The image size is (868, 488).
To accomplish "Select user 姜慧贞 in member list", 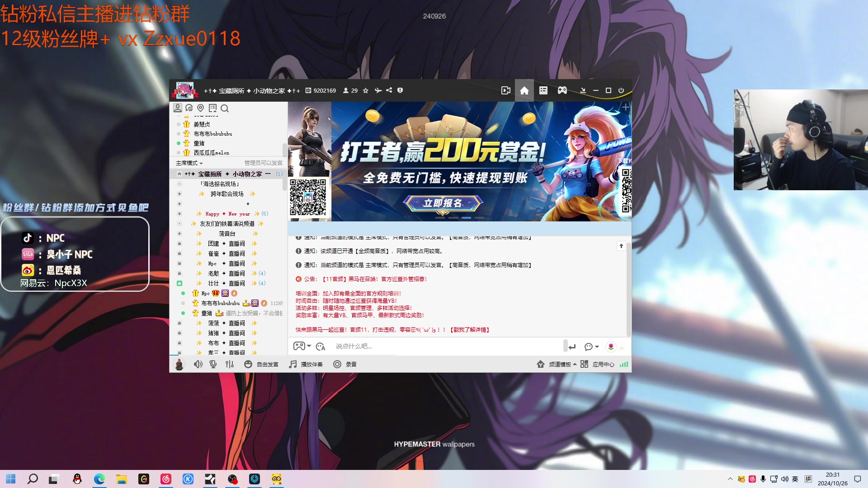I will pyautogui.click(x=202, y=124).
